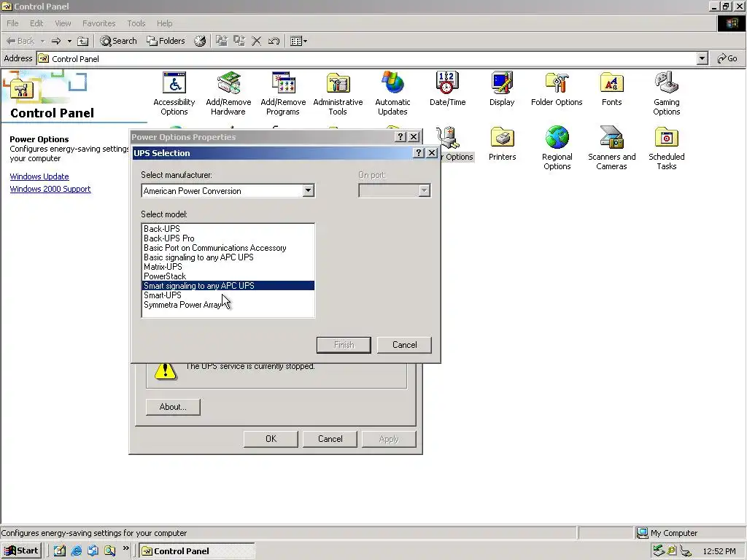This screenshot has height=560, width=747.
Task: Open the Views toolbar dropdown
Action: [x=298, y=41]
